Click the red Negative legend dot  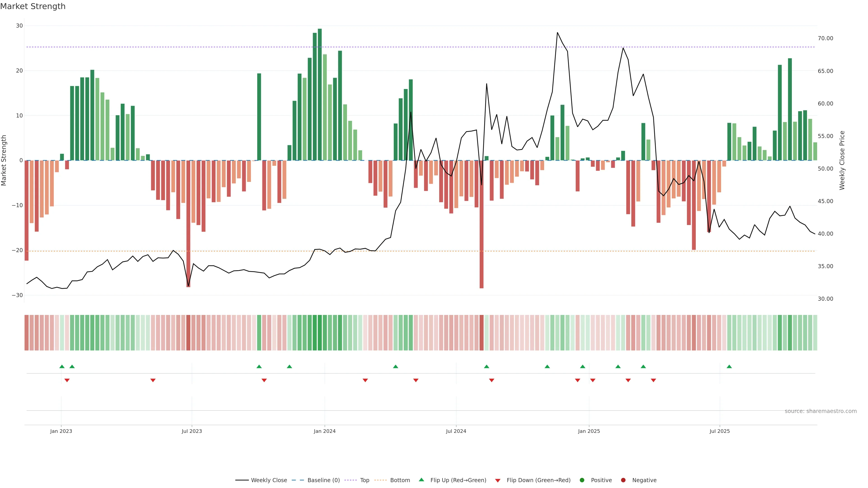623,480
